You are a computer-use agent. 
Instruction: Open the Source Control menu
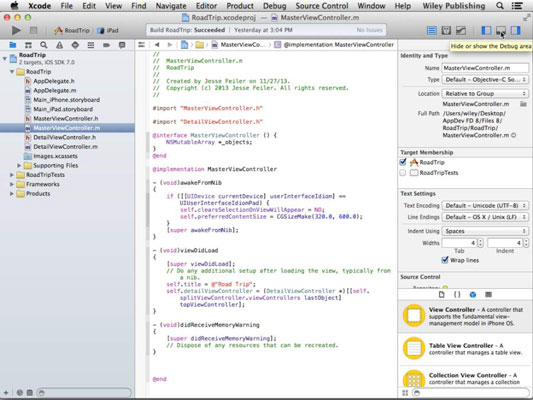(x=322, y=6)
